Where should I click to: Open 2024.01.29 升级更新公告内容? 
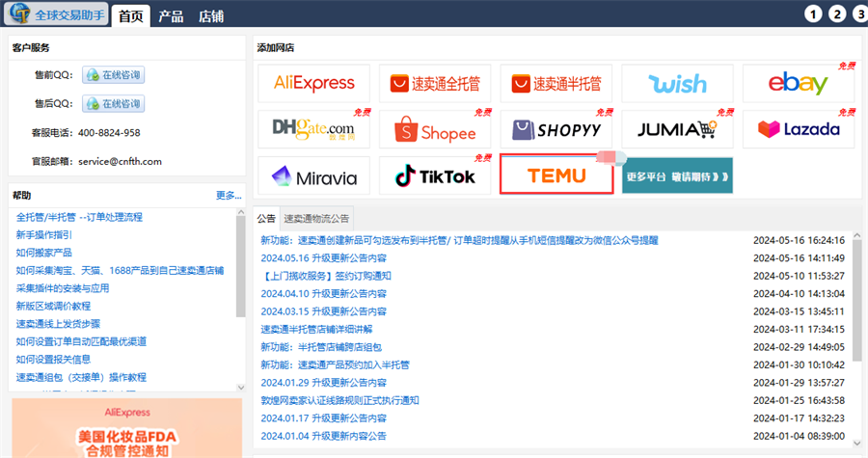324,382
